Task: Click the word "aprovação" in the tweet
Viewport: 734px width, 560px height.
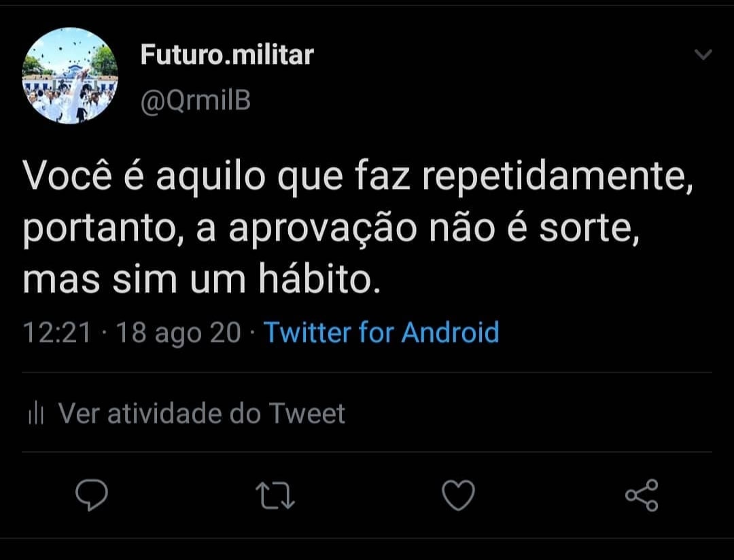Action: (x=322, y=230)
